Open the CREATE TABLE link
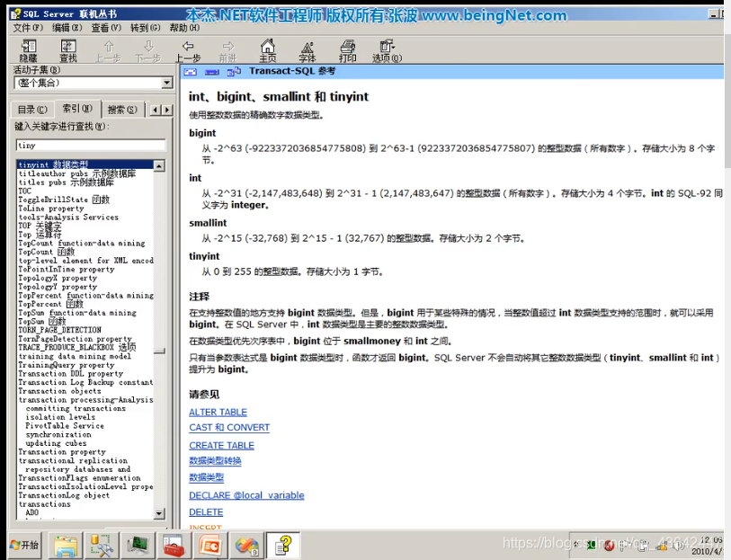731x560 pixels. [x=221, y=445]
